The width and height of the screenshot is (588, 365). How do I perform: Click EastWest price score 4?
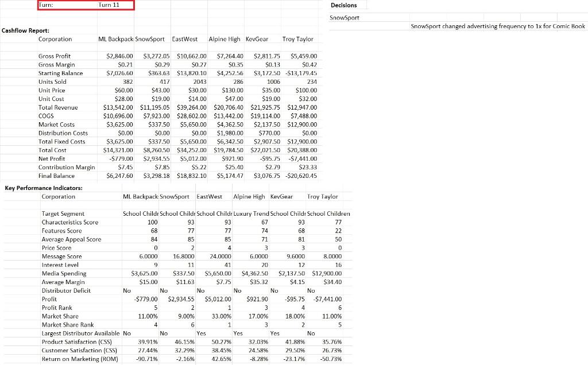230,248
